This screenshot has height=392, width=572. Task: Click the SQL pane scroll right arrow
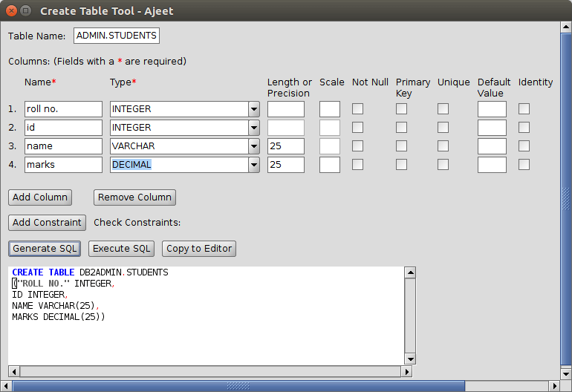point(406,371)
